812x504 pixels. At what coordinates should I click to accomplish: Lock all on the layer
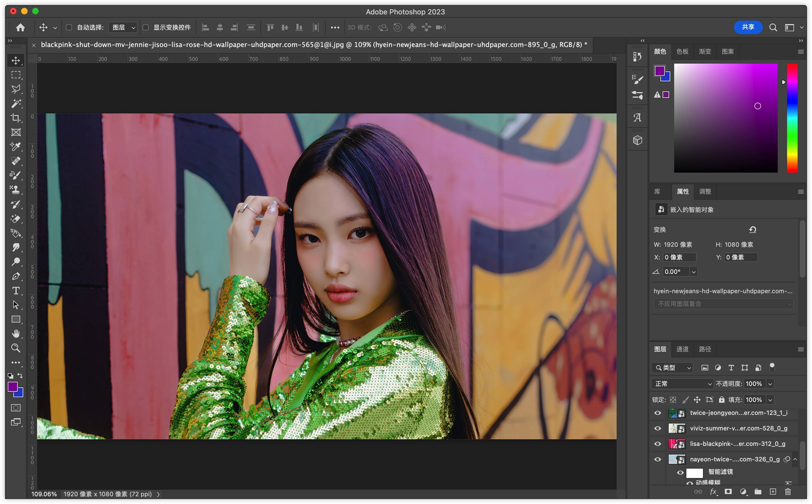click(721, 399)
